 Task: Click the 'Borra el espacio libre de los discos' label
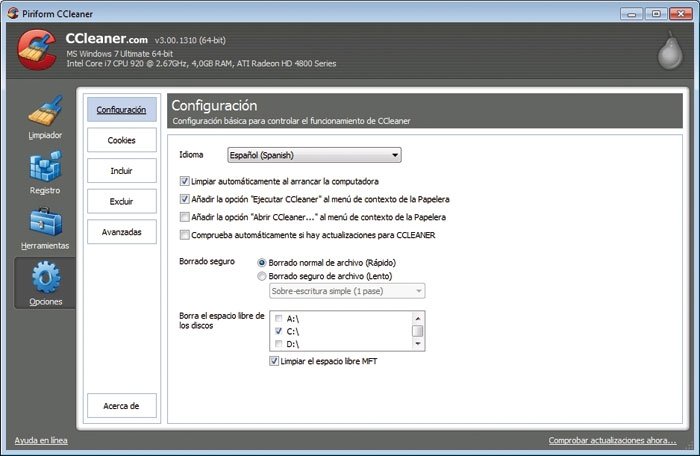click(x=222, y=321)
